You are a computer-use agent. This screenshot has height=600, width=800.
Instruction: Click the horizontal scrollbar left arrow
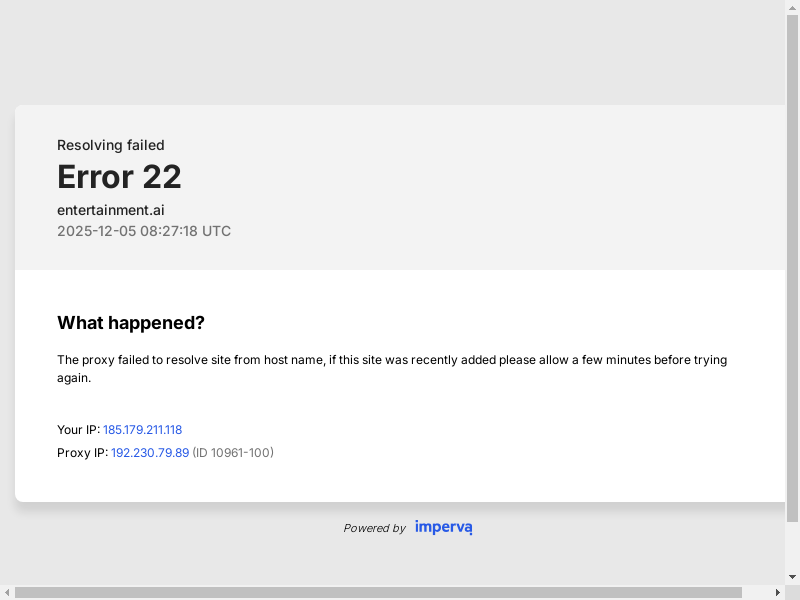click(7, 592)
